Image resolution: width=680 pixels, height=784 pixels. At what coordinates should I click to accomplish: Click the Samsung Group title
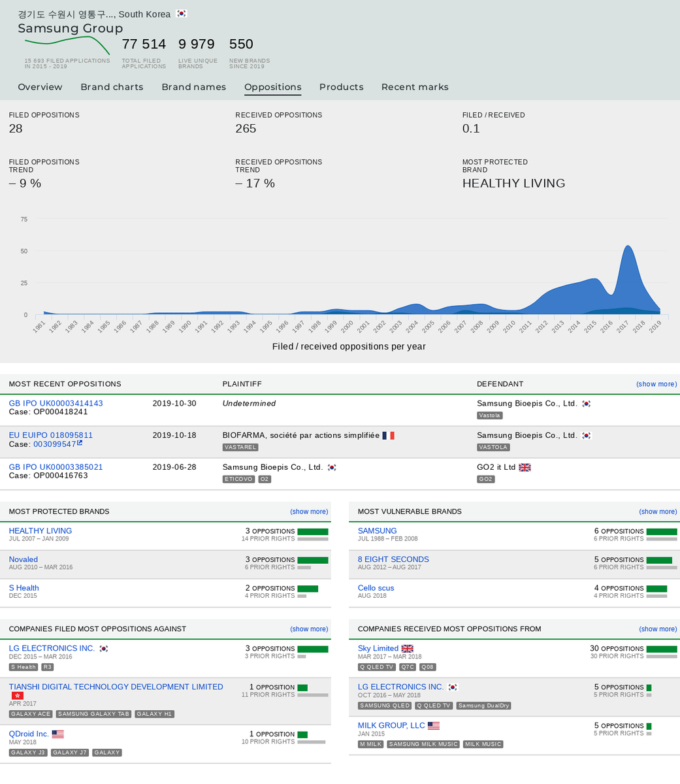pyautogui.click(x=71, y=28)
